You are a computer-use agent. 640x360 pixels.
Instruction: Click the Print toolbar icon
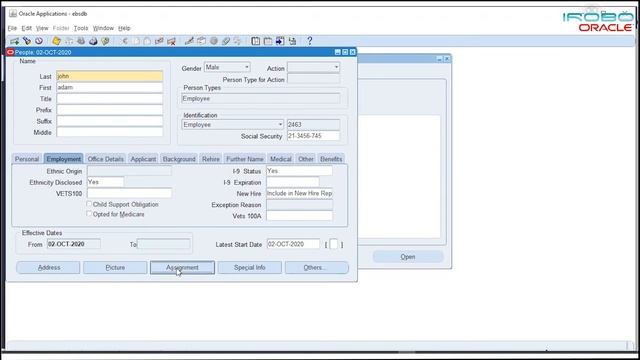click(x=93, y=41)
